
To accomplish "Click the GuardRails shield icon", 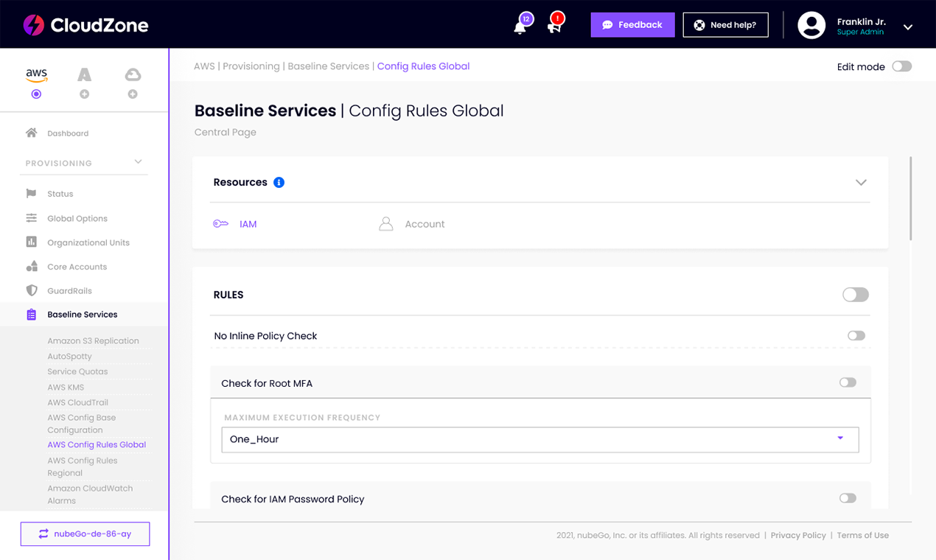I will click(x=31, y=290).
